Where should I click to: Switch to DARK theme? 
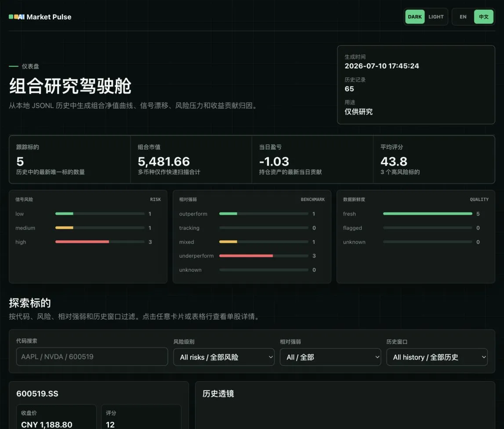[x=415, y=17]
